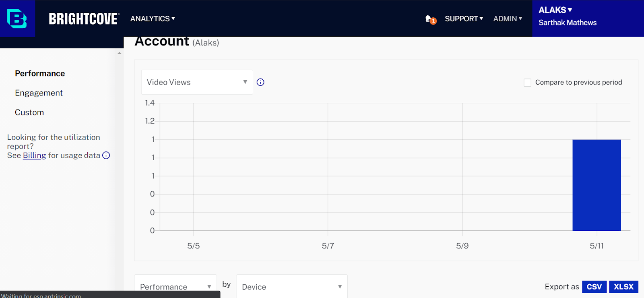Viewport: 644px width, 298px height.
Task: Enable Compare to previous period checkbox
Action: (x=527, y=83)
